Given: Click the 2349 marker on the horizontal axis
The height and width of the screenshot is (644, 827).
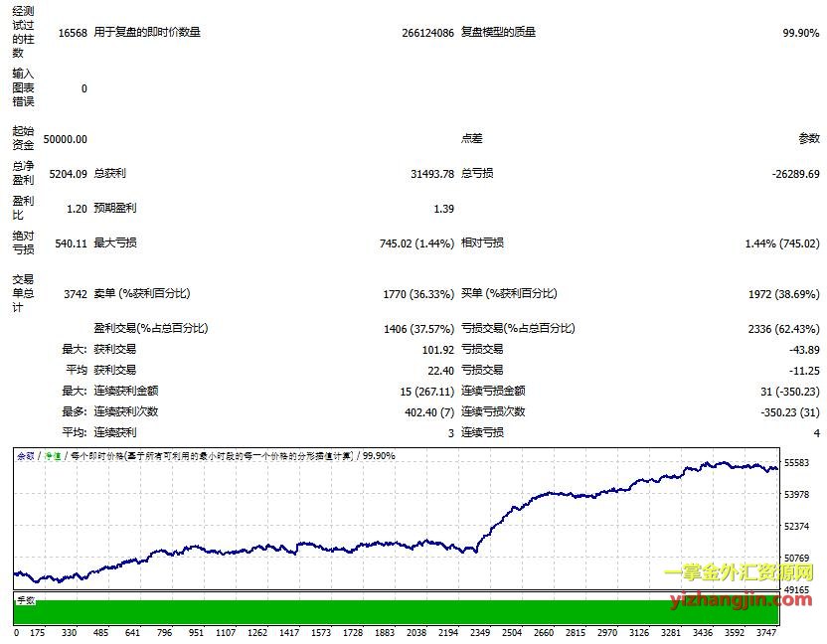Looking at the screenshot, I should (x=481, y=632).
